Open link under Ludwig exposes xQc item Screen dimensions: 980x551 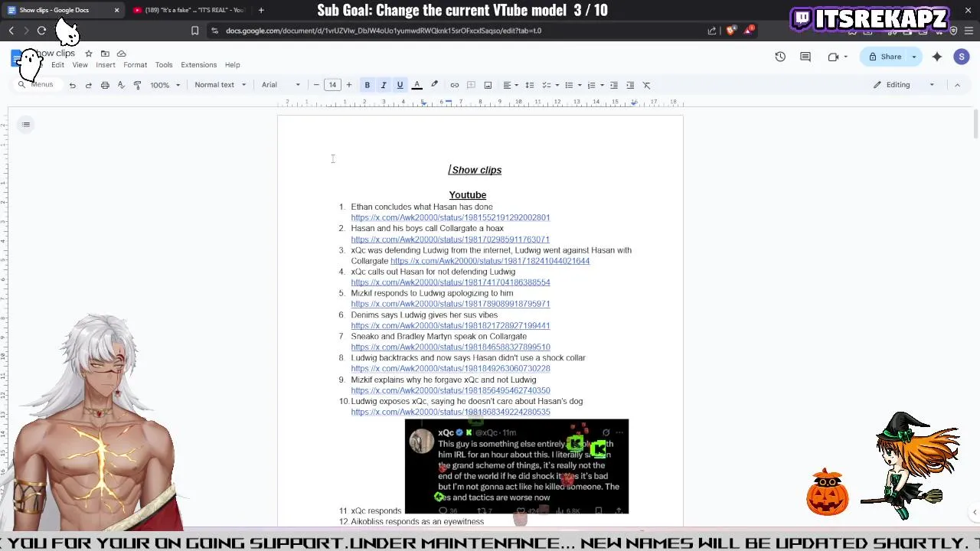pos(450,412)
